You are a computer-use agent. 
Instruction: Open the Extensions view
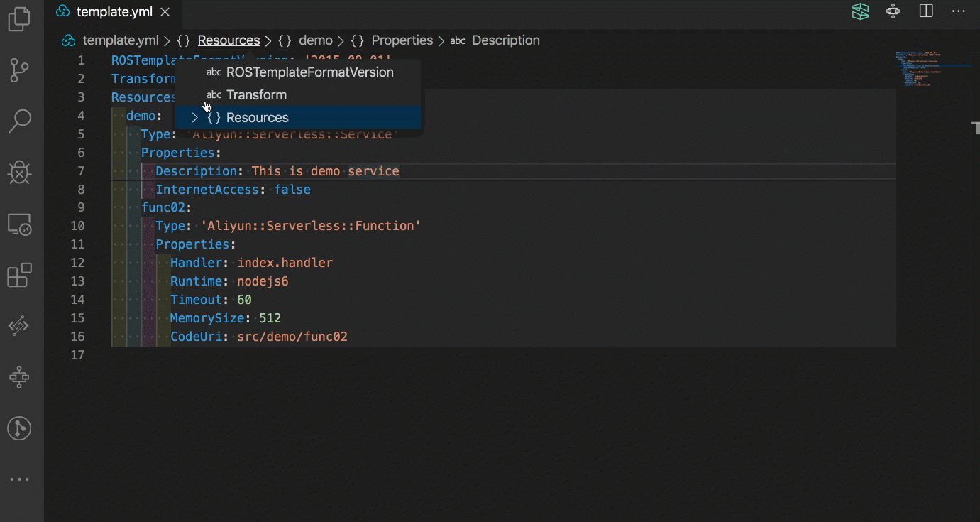tap(19, 275)
